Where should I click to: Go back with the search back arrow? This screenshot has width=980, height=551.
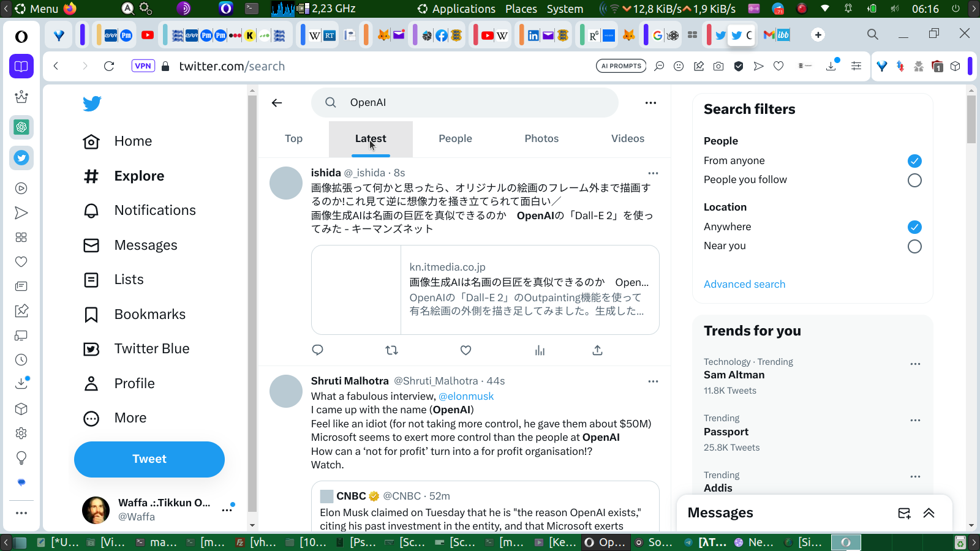(x=277, y=103)
